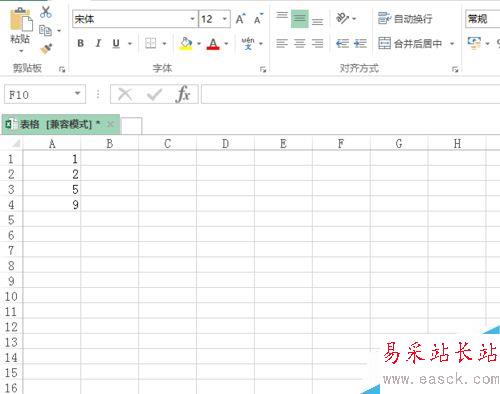Image resolution: width=500 pixels, height=394 pixels.
Task: Open the font color dropdown arrow
Action: click(x=226, y=44)
